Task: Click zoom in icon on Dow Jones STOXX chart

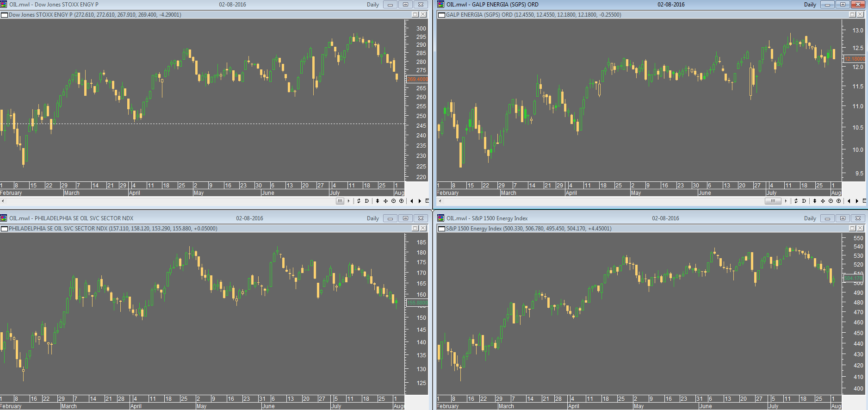Action: pos(401,201)
